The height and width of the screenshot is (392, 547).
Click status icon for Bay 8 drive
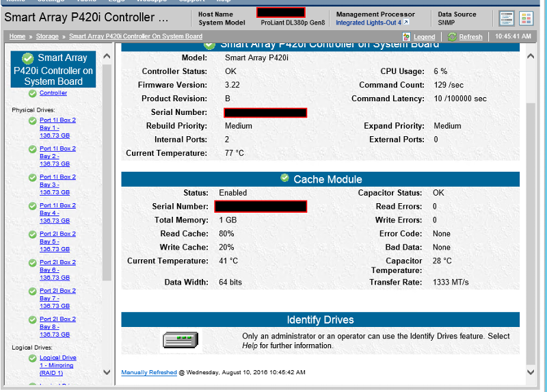coord(32,319)
